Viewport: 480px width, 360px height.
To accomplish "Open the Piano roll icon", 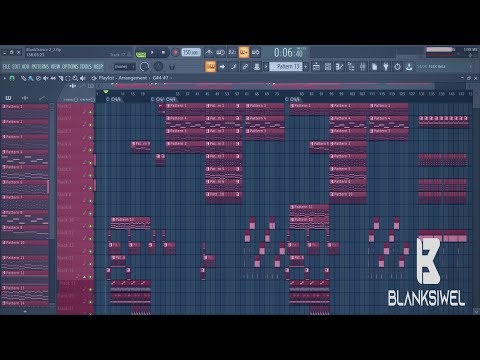I will pyautogui.click(x=339, y=67).
